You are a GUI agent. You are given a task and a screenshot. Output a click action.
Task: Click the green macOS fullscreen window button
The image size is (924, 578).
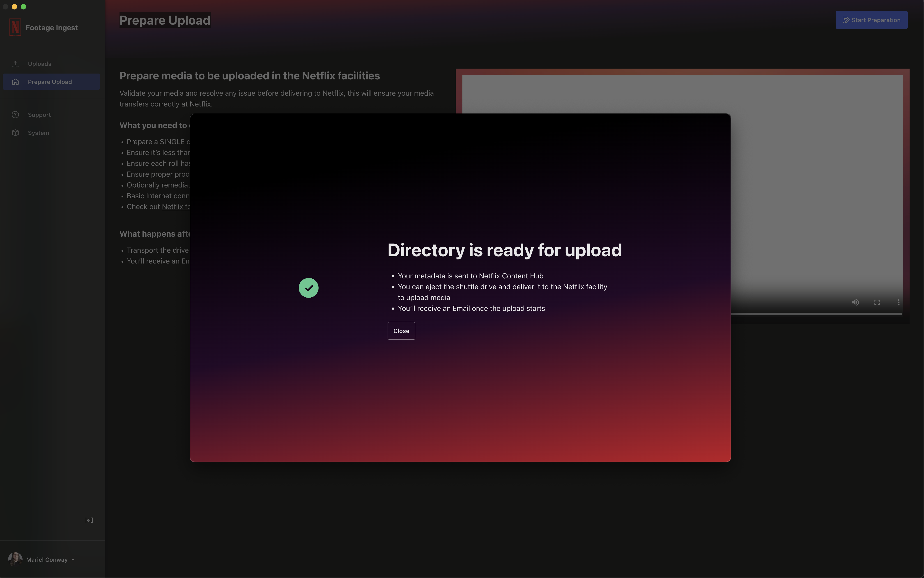tap(24, 7)
